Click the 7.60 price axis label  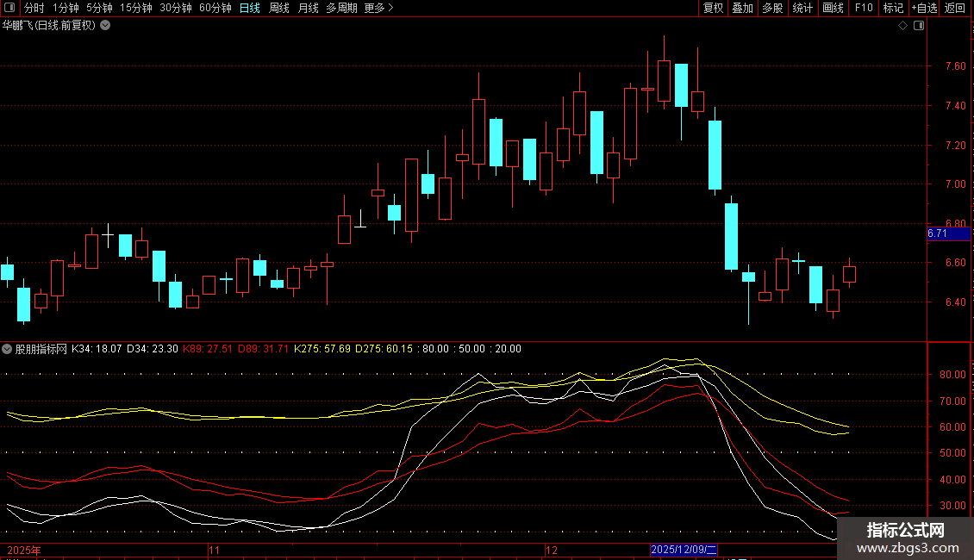coord(955,65)
